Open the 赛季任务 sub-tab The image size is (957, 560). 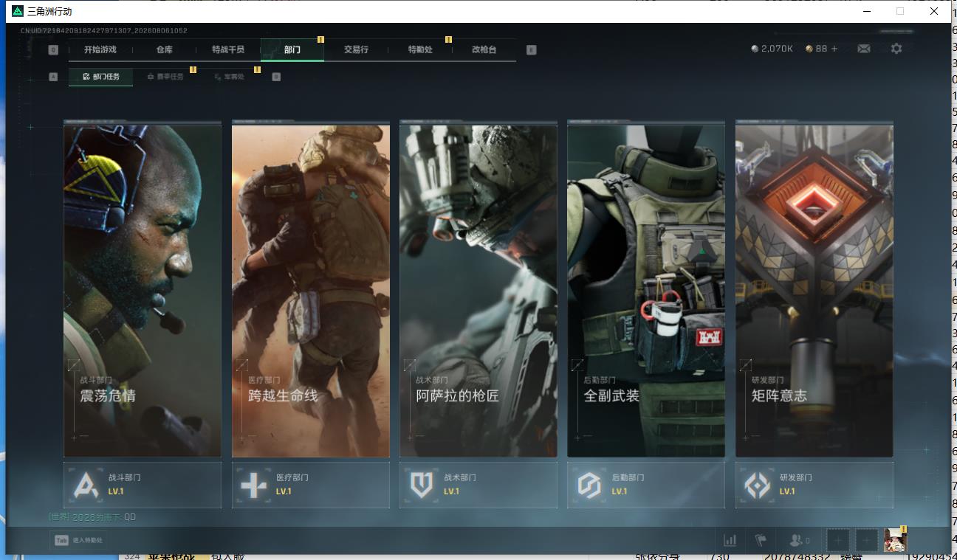(x=165, y=77)
